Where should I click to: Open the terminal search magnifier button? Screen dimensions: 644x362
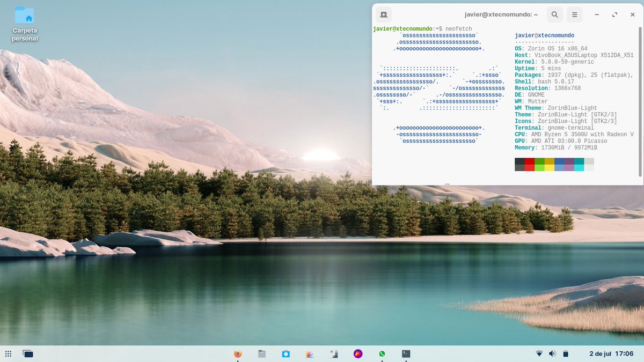(x=554, y=14)
